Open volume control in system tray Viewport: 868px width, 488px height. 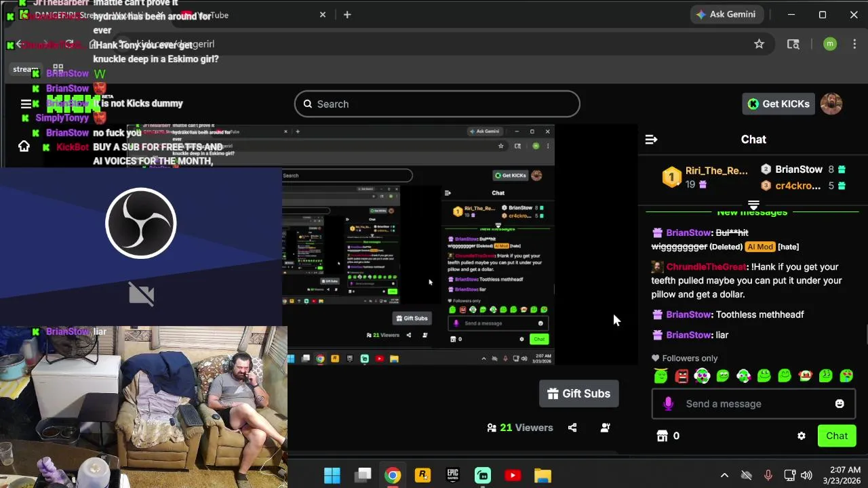click(806, 475)
